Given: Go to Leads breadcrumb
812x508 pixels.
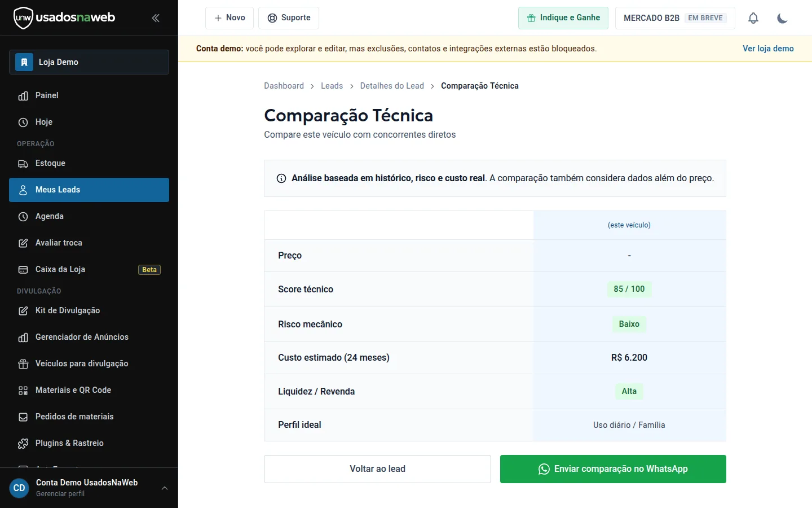Looking at the screenshot, I should pos(332,86).
